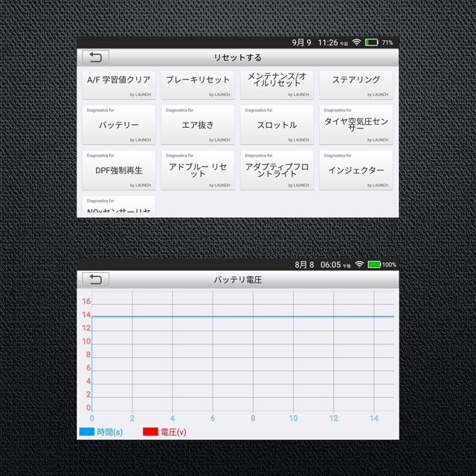The image size is (476, 476).
Task: Select アダプティブフロントライト tile
Action: pos(277,170)
